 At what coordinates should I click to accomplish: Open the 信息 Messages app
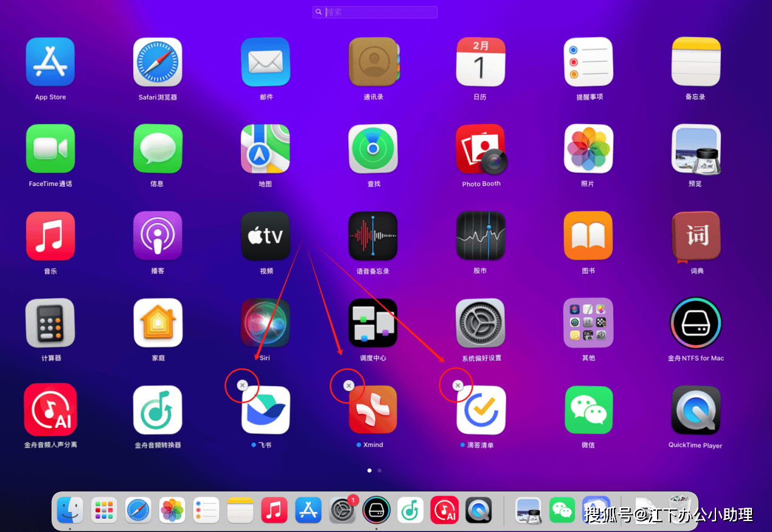click(158, 149)
